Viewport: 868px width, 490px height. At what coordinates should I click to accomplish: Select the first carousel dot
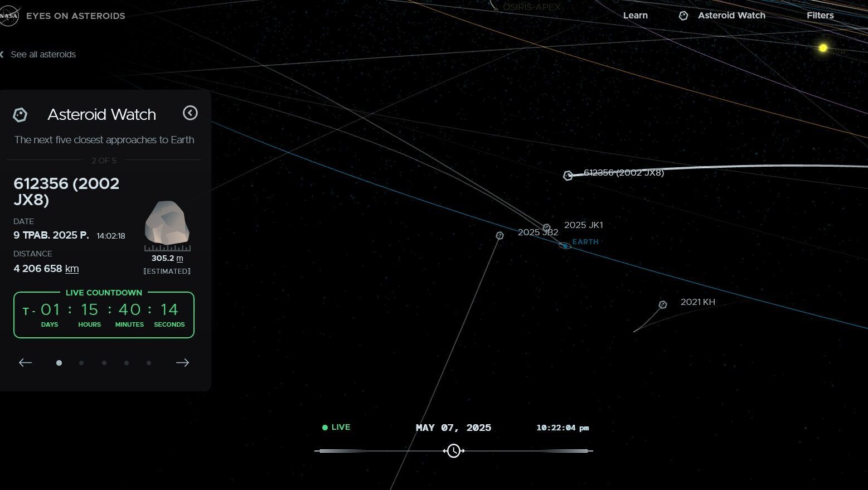coord(59,363)
